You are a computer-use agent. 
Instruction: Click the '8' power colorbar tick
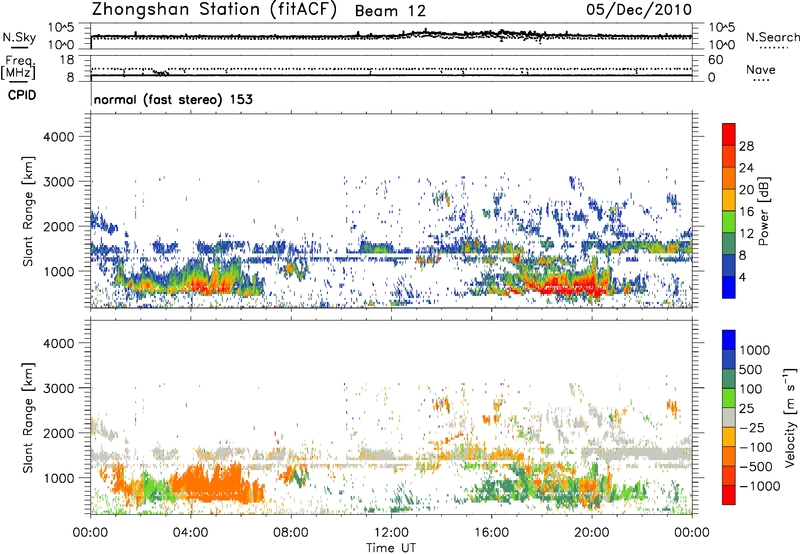click(x=743, y=256)
